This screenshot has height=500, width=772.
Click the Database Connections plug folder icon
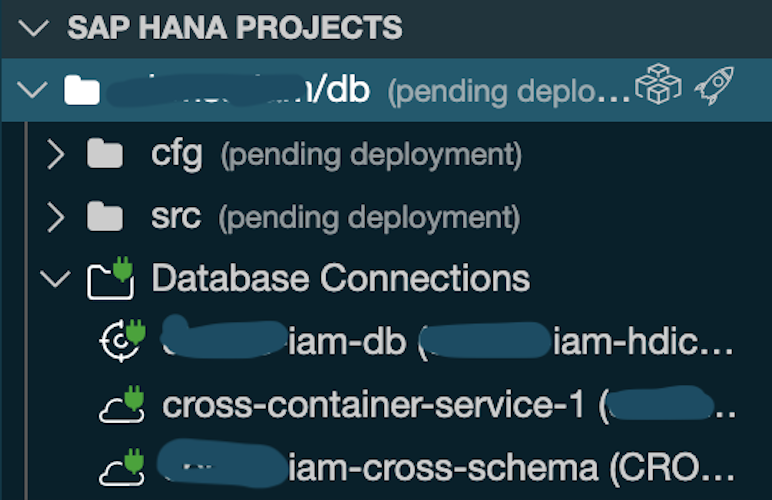click(x=110, y=278)
